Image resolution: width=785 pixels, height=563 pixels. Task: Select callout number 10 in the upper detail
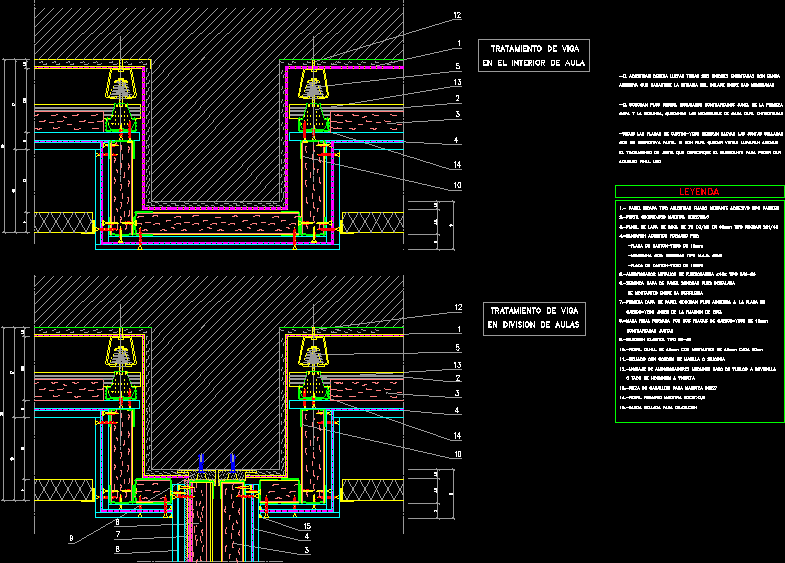tap(457, 184)
